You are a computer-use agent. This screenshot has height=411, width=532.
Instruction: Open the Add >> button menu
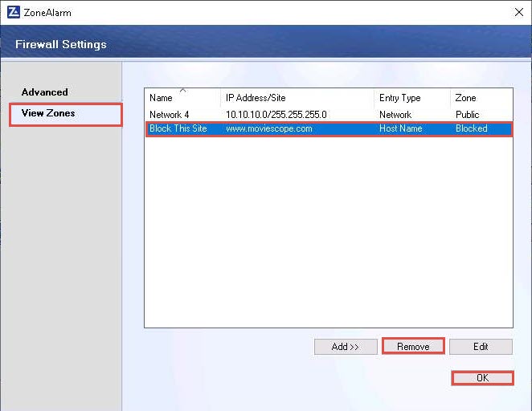pos(346,347)
